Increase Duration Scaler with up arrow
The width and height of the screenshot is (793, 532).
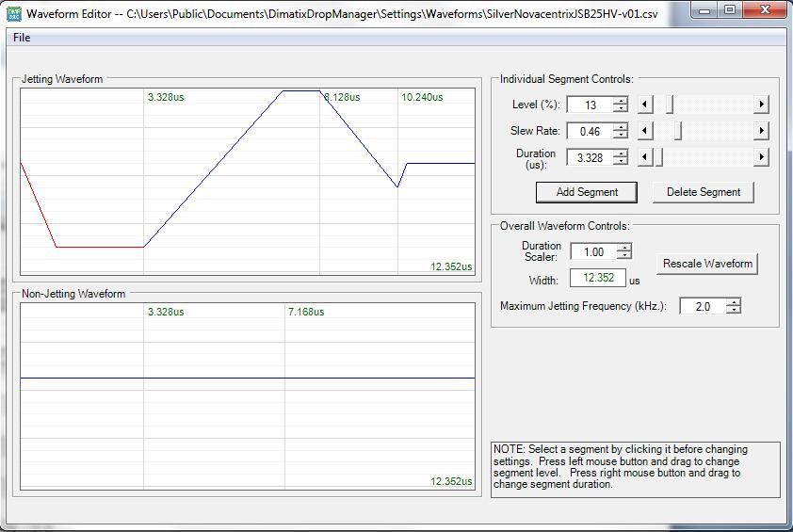624,248
